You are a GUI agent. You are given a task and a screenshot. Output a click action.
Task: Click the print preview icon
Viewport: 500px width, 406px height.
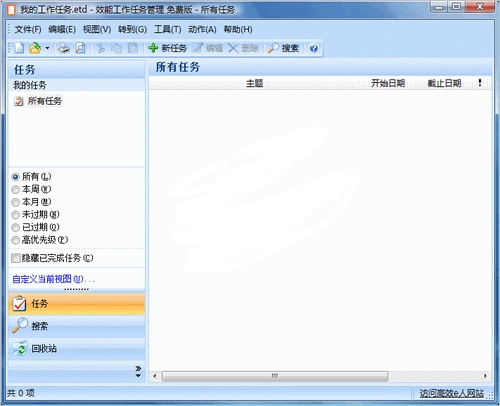point(80,48)
